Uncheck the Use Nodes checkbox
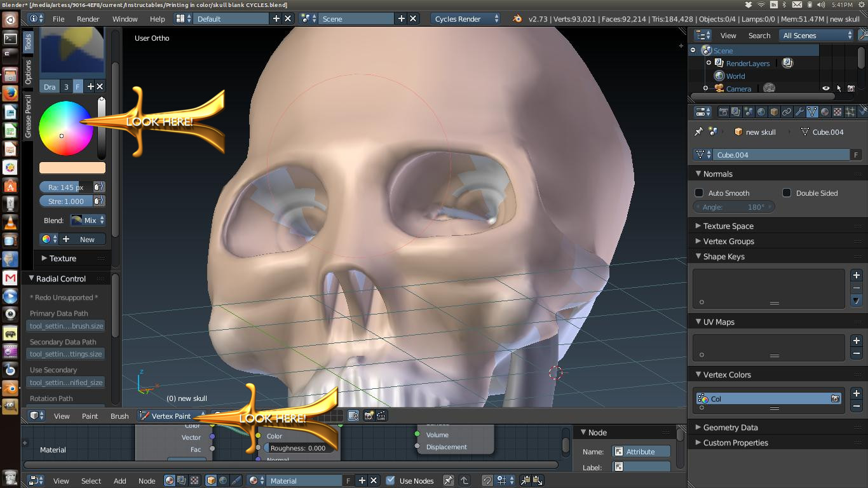 pyautogui.click(x=390, y=480)
